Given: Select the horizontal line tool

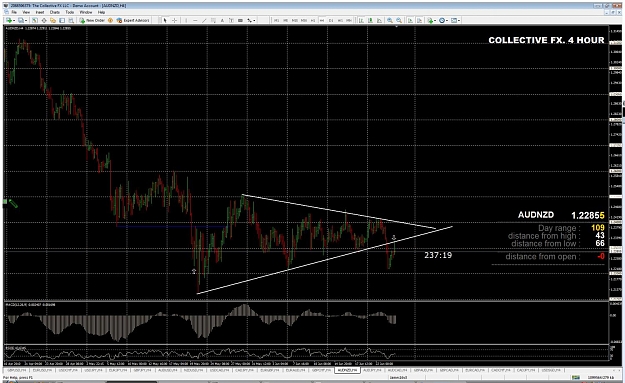Looking at the screenshot, I should tap(195, 20).
